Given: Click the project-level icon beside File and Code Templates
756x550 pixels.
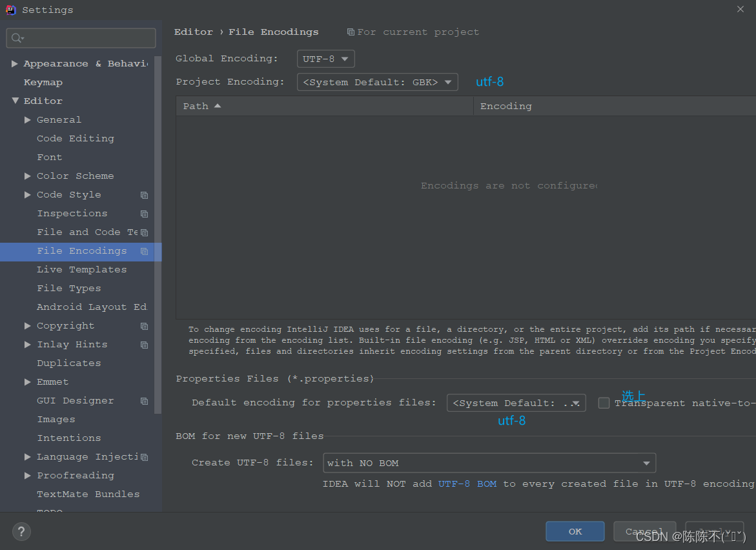Looking at the screenshot, I should pos(144,233).
